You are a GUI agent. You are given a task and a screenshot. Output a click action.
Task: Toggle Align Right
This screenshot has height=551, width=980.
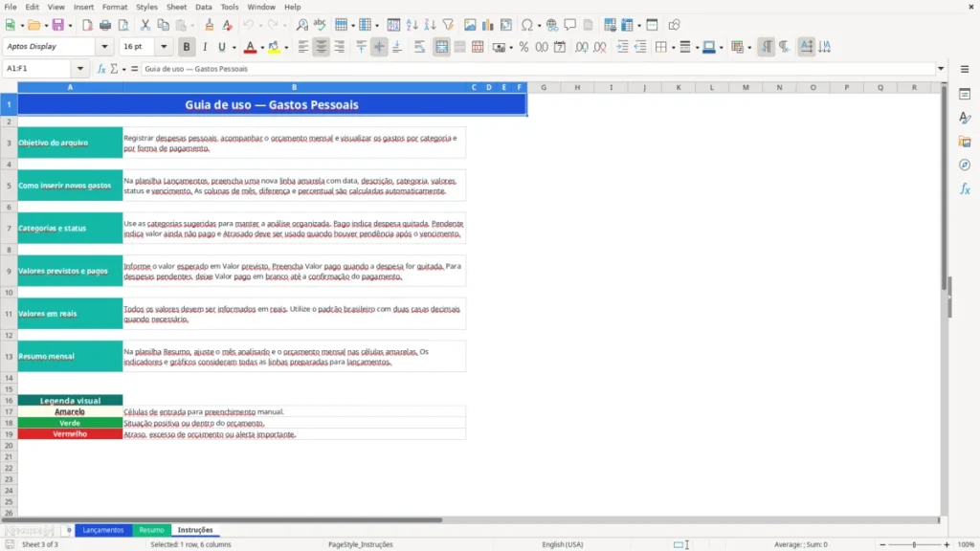340,47
